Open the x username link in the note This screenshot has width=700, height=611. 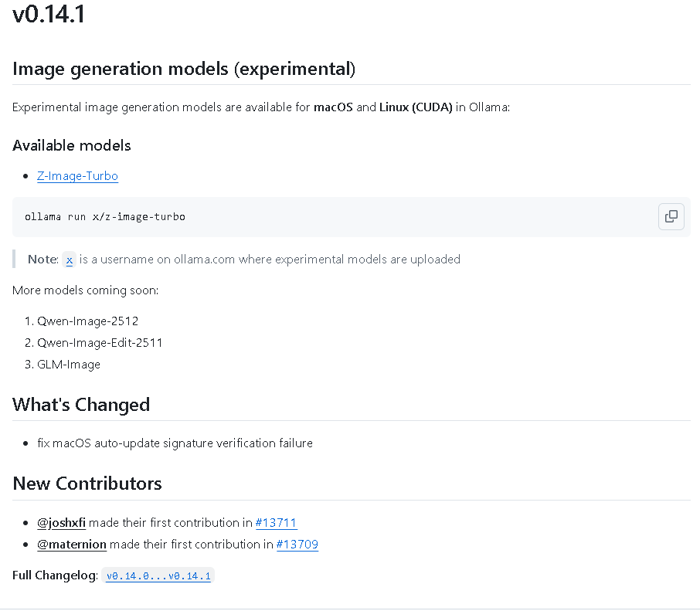pyautogui.click(x=70, y=260)
